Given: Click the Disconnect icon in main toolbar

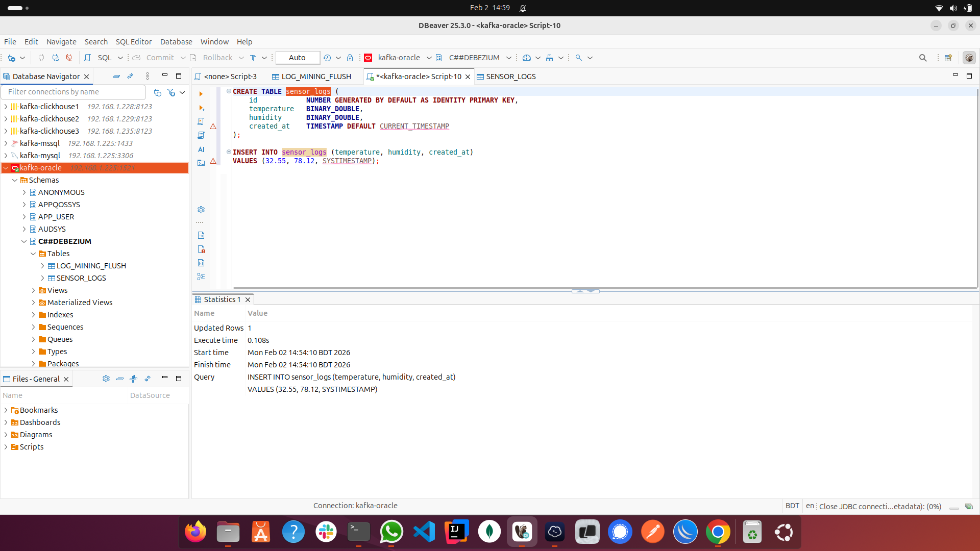Looking at the screenshot, I should tap(69, 58).
